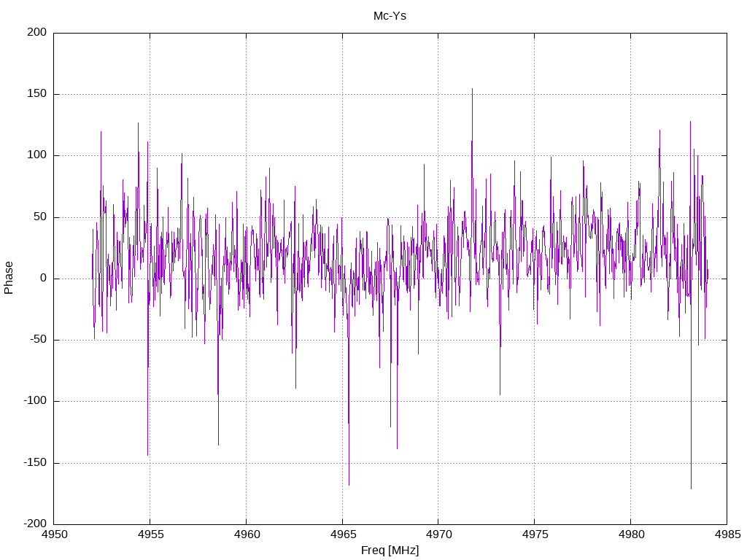Click the 200 y-axis tick label

(x=37, y=32)
